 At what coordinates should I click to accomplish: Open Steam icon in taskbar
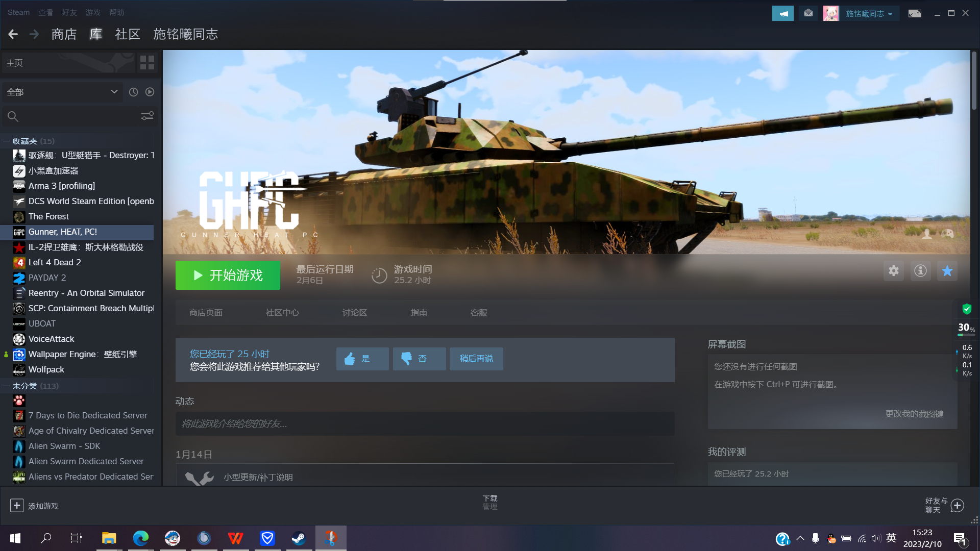point(299,538)
